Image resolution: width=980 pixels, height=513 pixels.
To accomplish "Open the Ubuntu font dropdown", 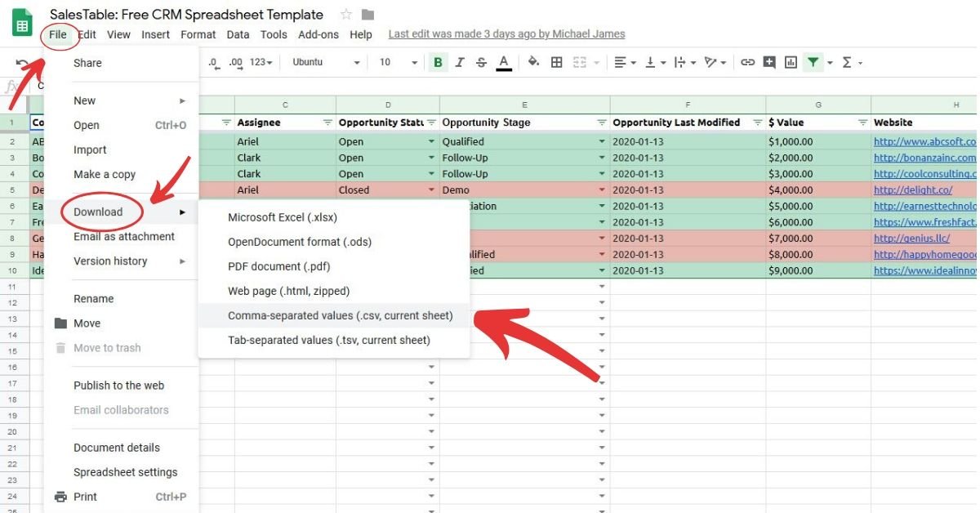I will point(326,62).
